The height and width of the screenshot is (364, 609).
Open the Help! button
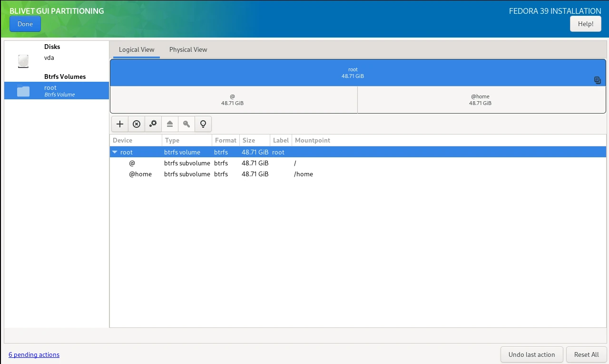click(586, 24)
